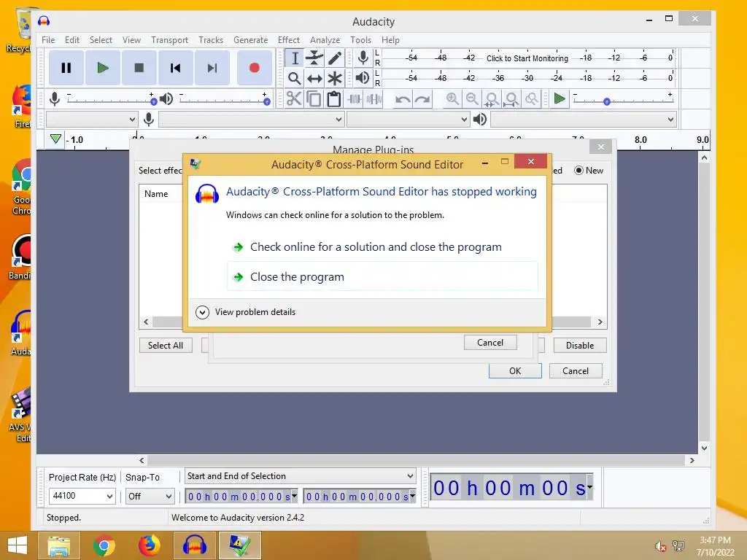Open the audio host dropdown
This screenshot has width=747, height=560.
click(x=92, y=119)
